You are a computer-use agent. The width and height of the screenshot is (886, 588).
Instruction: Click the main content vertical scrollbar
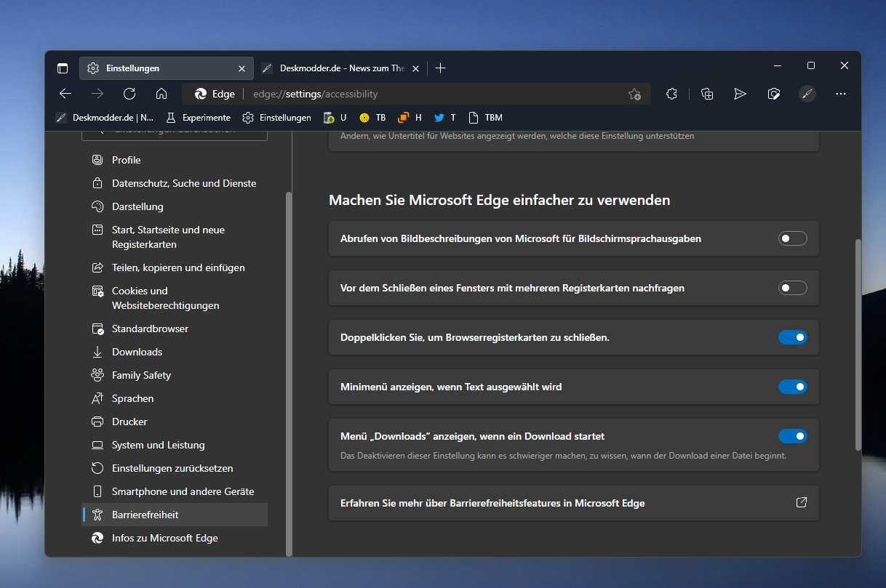[858, 345]
